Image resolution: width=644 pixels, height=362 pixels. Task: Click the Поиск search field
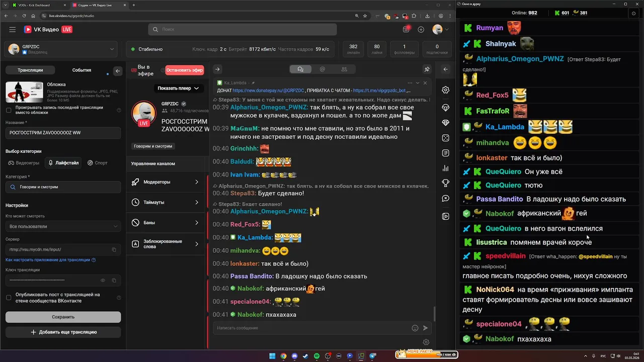243,30
